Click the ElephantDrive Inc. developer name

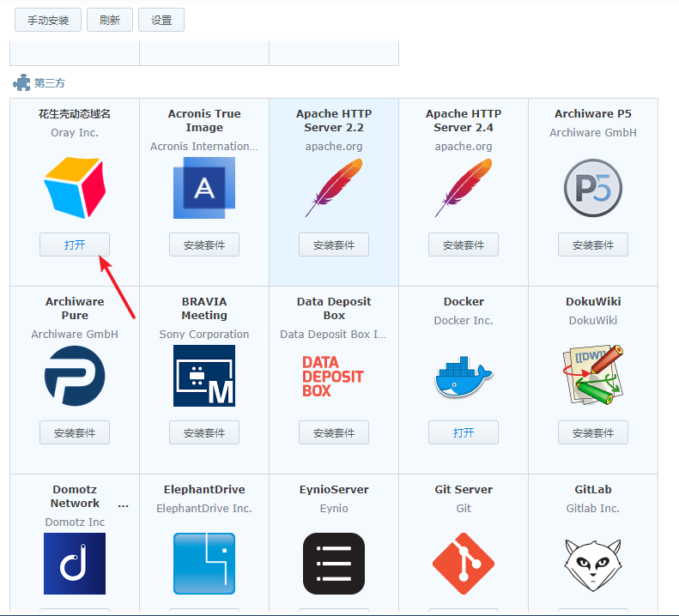coord(204,508)
